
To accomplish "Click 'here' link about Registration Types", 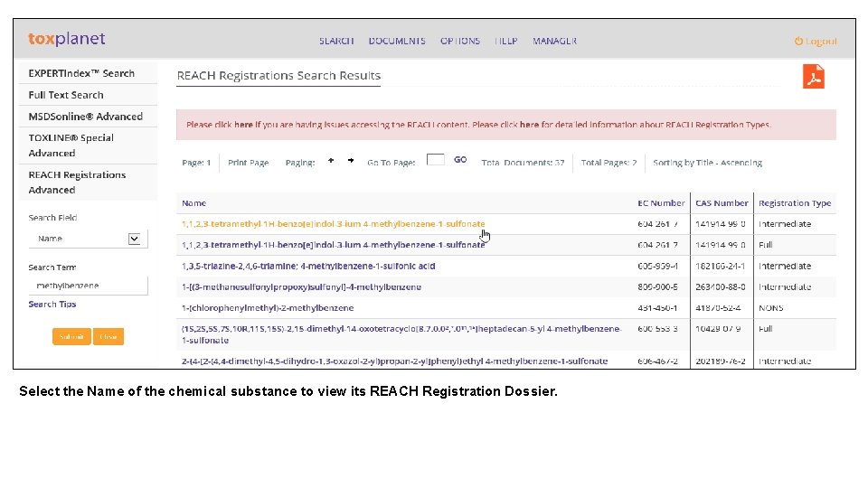I will point(529,125).
